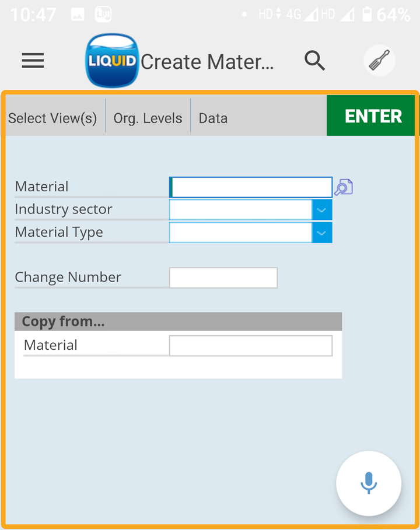The width and height of the screenshot is (420, 530).
Task: Open the wrench tools icon
Action: tap(379, 61)
